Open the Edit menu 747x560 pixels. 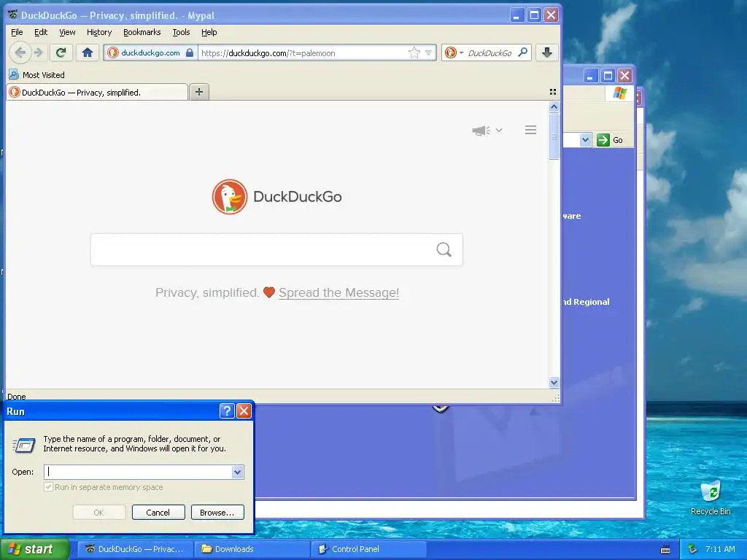point(41,32)
